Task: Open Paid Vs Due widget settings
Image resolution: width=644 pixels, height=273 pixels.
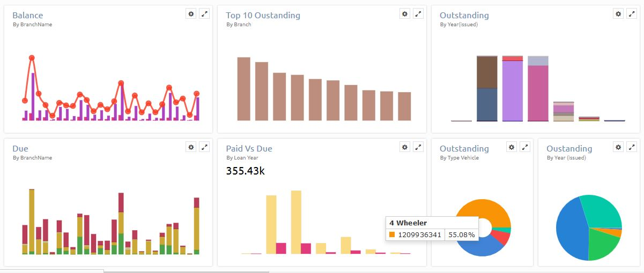Action: click(405, 147)
